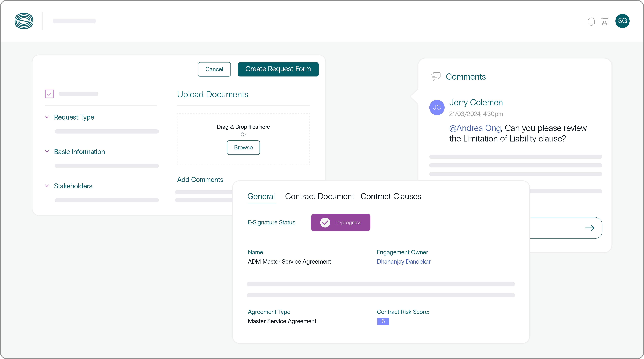Click the ADM Master Service Agreement name
Screen dimensions: 644x359
[289, 262]
